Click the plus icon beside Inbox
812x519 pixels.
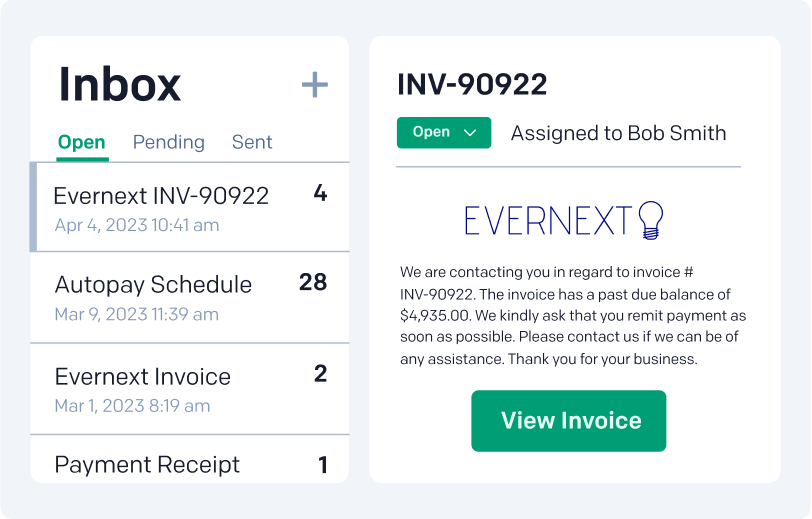315,85
